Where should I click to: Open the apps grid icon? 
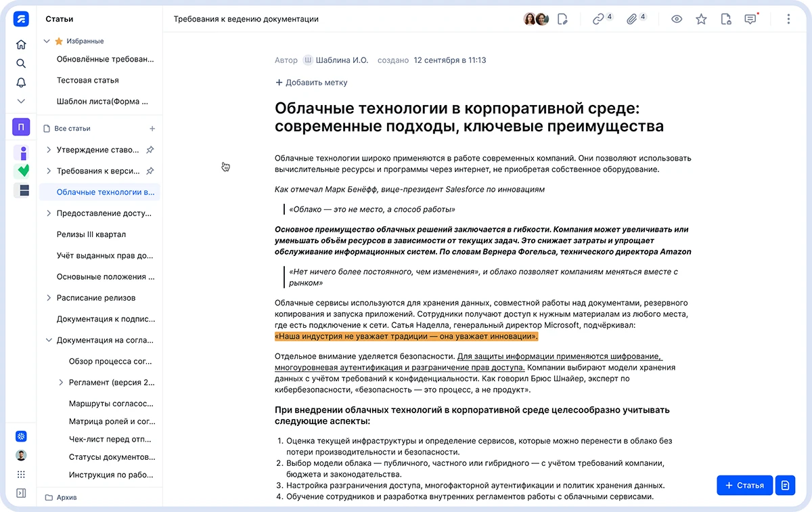[21, 474]
